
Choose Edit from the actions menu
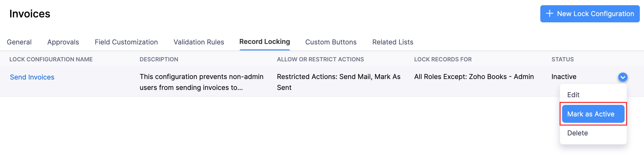[573, 95]
